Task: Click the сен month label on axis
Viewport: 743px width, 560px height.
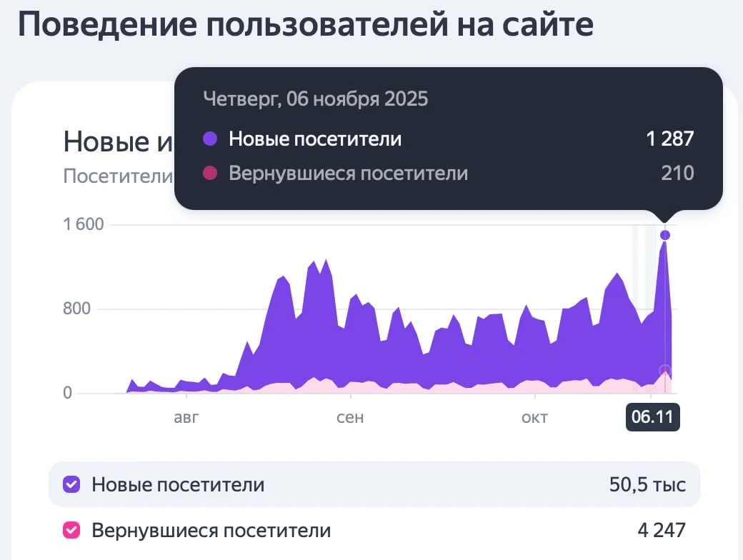Action: [x=350, y=418]
